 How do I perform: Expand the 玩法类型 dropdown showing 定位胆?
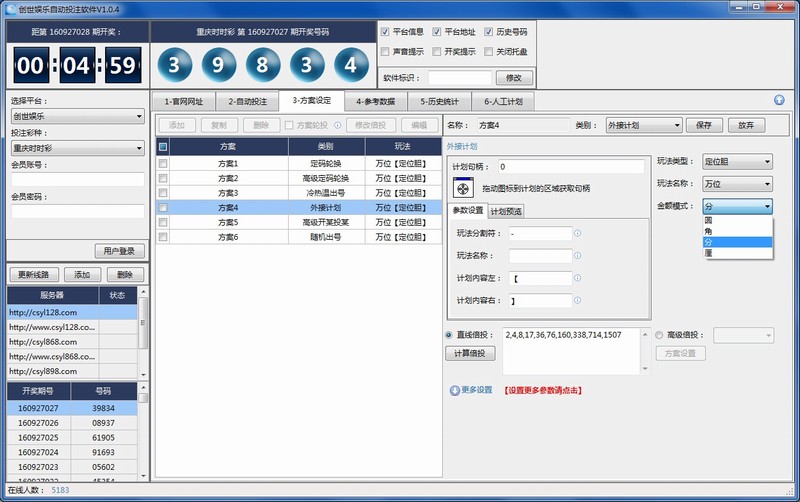pos(737,161)
